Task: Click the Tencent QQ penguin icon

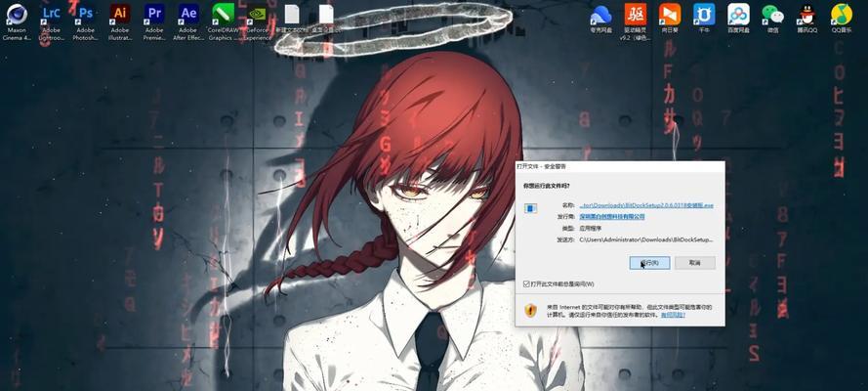Action: pyautogui.click(x=807, y=18)
